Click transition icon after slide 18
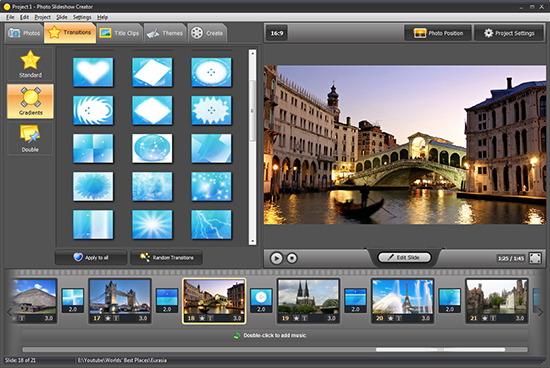This screenshot has height=368, width=550. 261,300
